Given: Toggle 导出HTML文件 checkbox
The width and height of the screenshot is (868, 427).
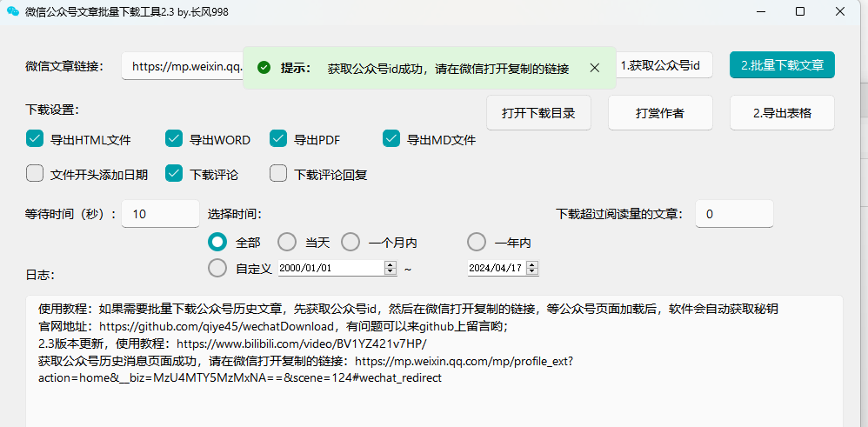Looking at the screenshot, I should pyautogui.click(x=35, y=139).
